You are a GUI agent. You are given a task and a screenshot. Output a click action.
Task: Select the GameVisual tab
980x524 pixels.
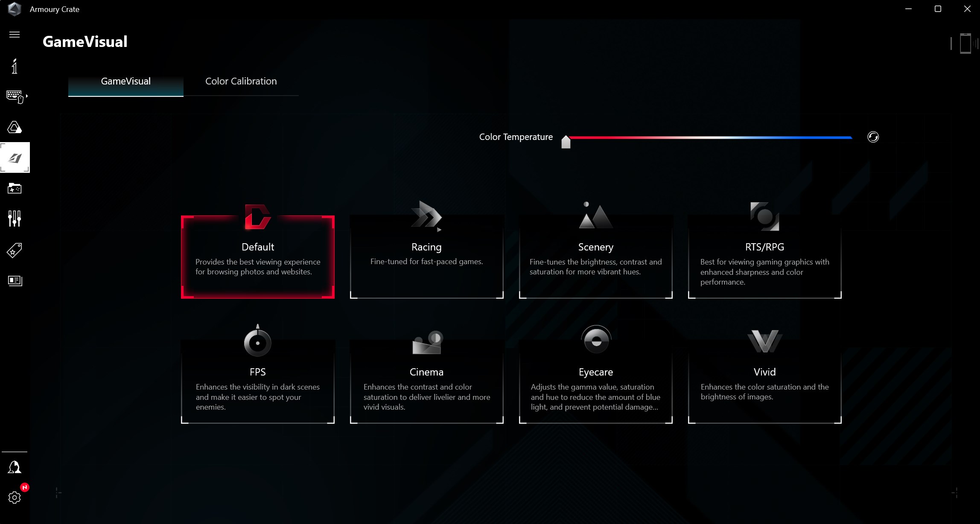125,82
